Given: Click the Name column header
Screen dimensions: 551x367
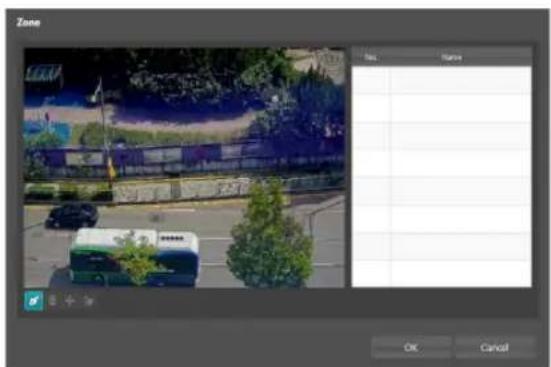Looking at the screenshot, I should point(452,57).
